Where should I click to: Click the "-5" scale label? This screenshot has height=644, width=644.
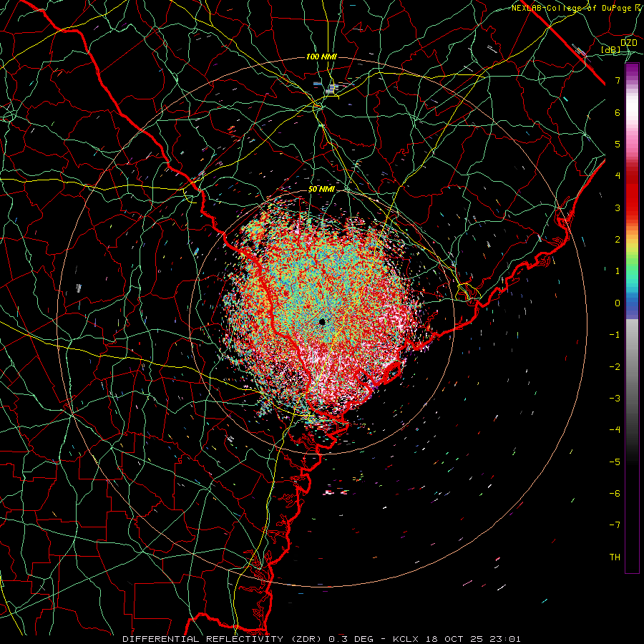point(615,462)
